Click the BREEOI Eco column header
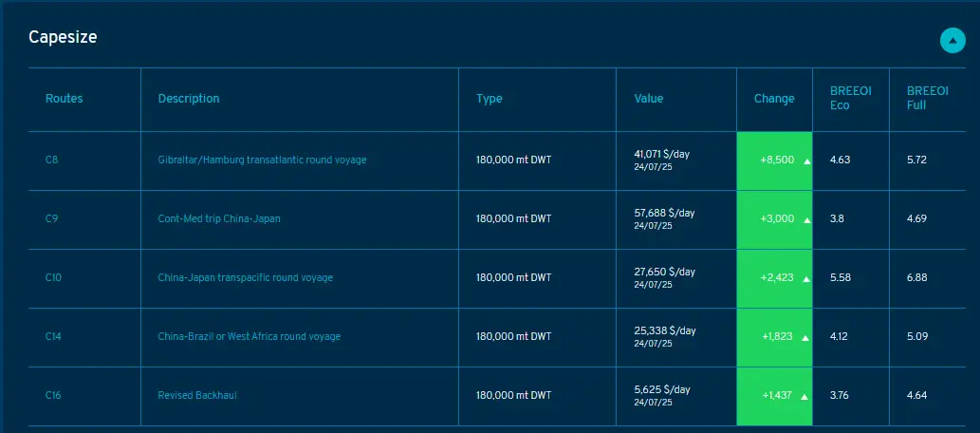The image size is (980, 433). [850, 98]
